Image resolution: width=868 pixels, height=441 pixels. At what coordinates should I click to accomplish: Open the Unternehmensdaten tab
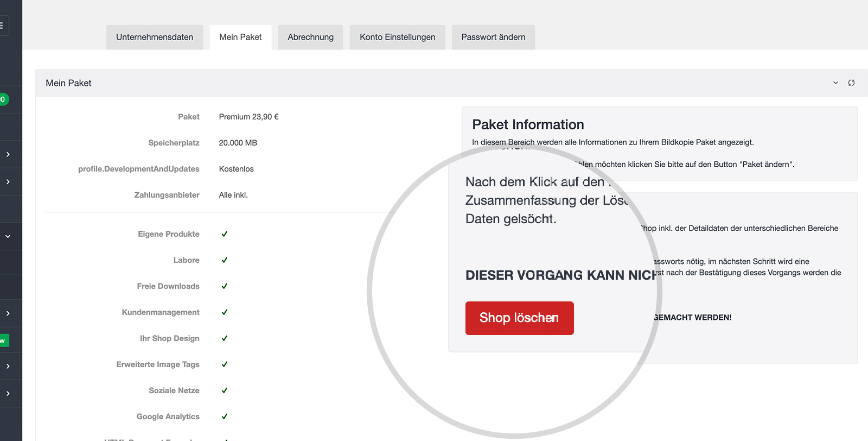tap(155, 37)
